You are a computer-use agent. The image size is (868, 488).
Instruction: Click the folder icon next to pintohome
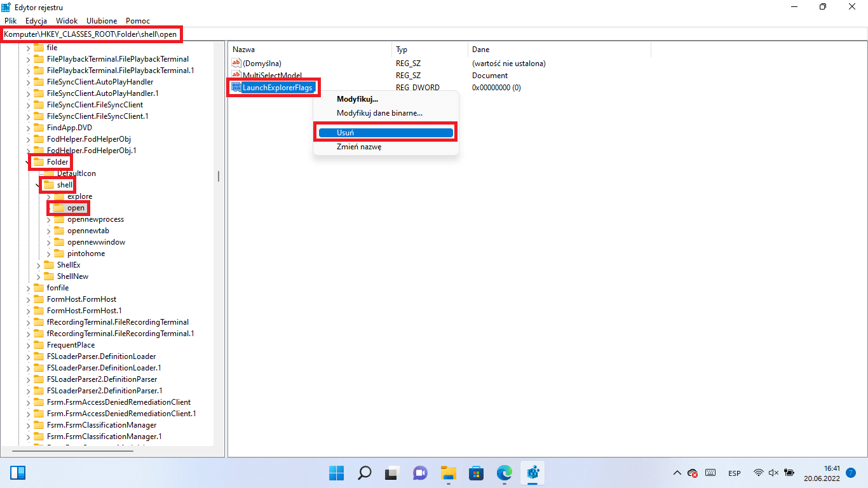click(x=59, y=254)
